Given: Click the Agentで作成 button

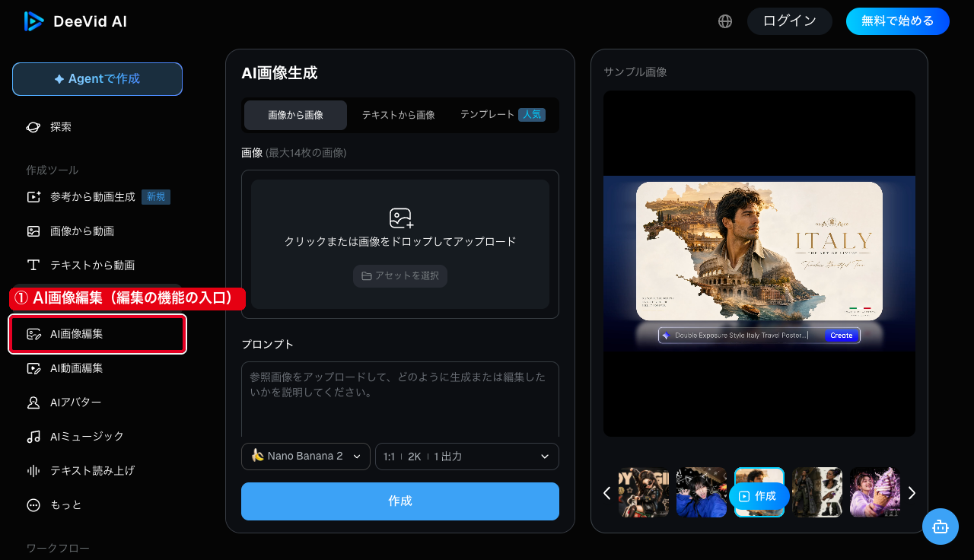Looking at the screenshot, I should 97,79.
